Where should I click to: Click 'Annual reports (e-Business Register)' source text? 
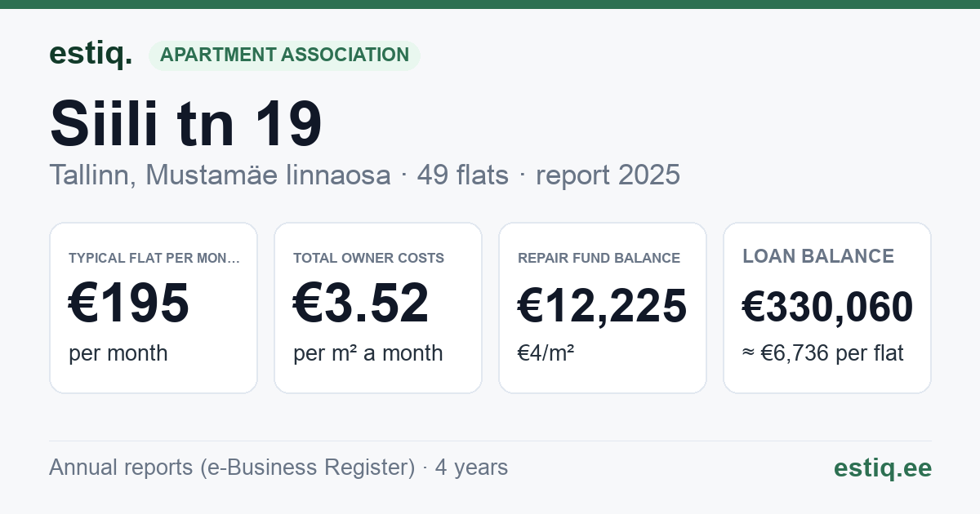point(232,467)
